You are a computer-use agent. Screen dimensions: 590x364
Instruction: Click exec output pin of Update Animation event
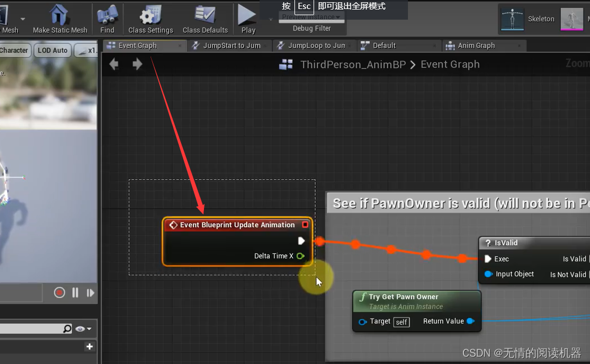click(301, 240)
